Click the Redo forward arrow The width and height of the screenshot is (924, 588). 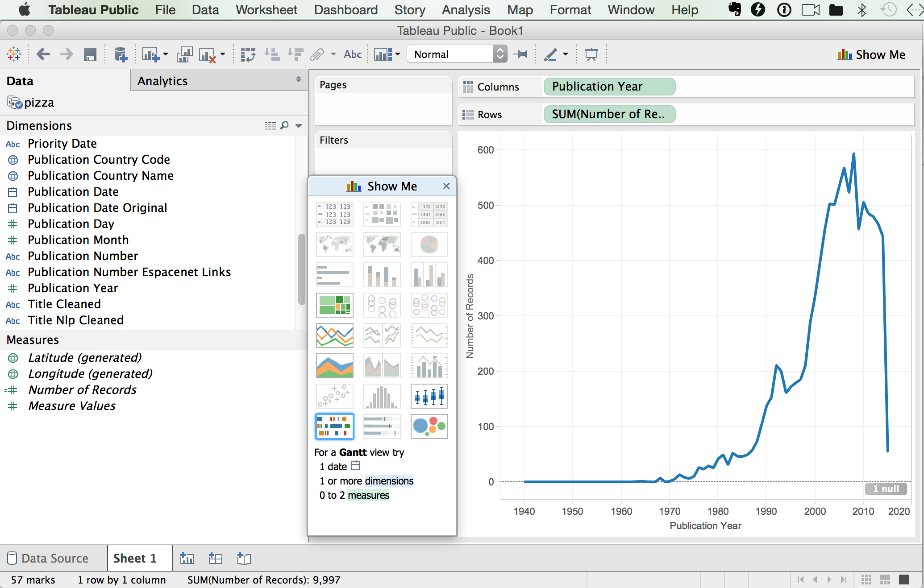pos(67,54)
